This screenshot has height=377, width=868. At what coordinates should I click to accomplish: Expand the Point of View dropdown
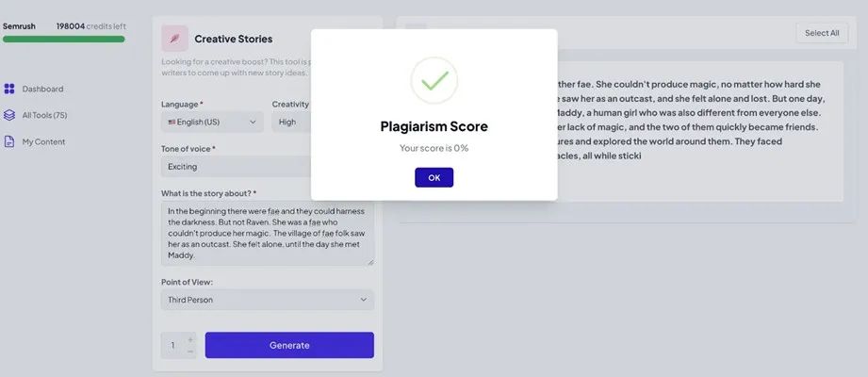(x=267, y=300)
